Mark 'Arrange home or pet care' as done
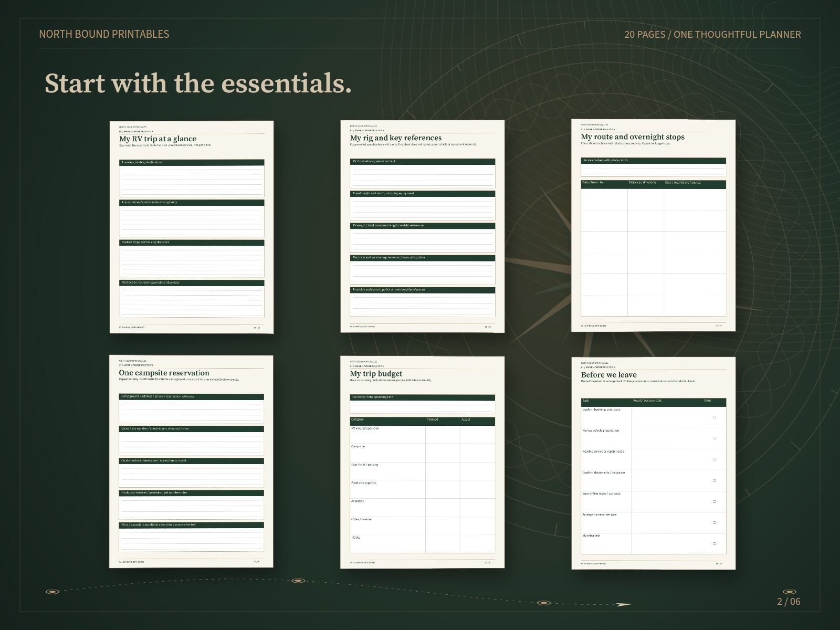This screenshot has height=630, width=840. (x=714, y=522)
